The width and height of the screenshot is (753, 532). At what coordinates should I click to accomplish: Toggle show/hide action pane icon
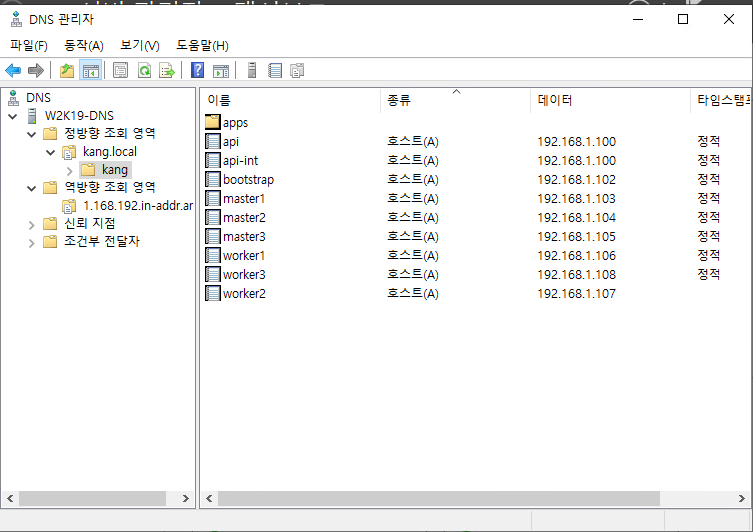[221, 71]
